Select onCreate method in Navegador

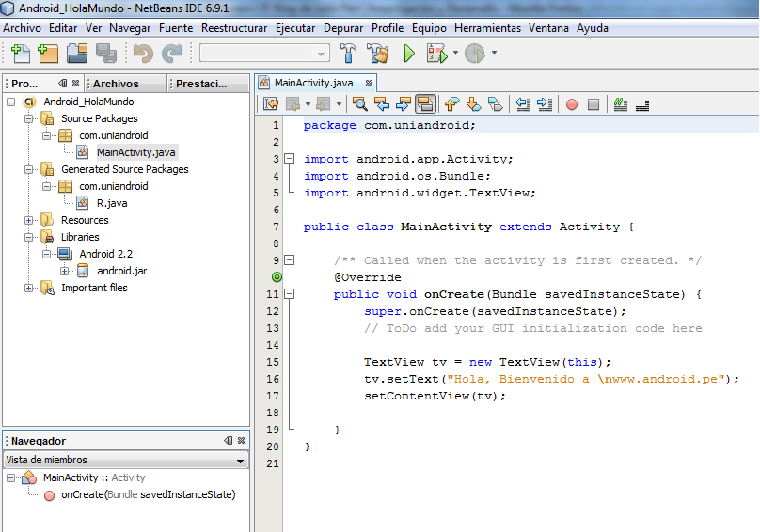148,494
